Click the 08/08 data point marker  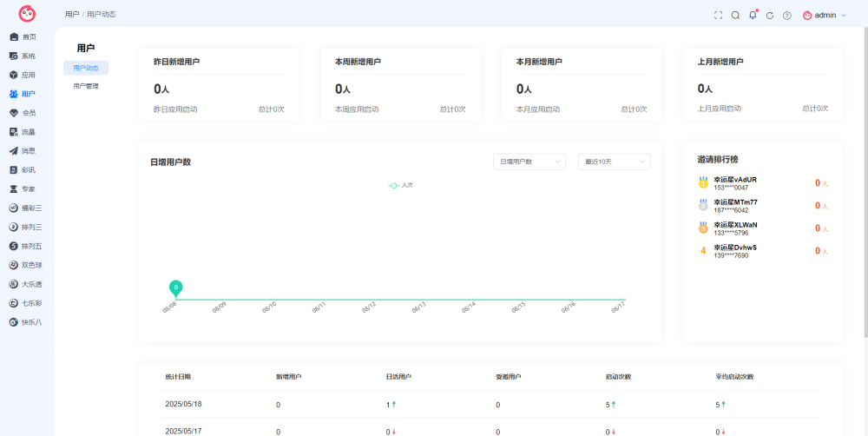[x=175, y=287]
